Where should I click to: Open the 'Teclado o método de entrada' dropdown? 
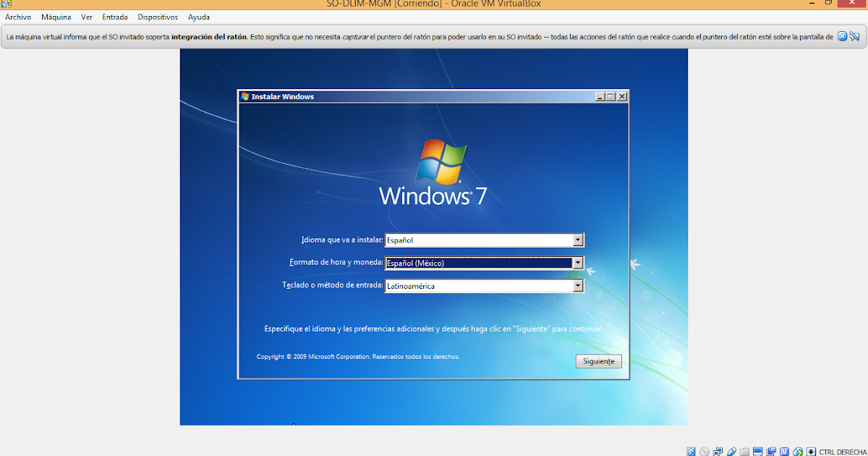point(577,285)
